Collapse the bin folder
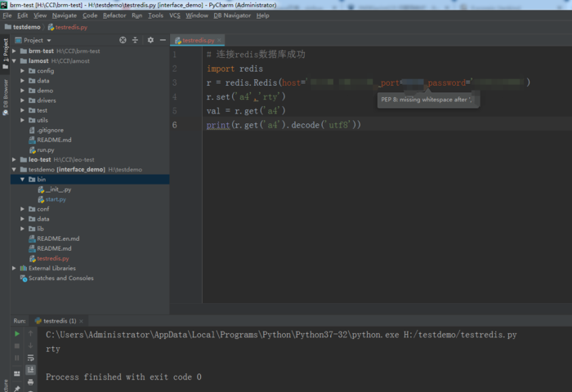572x392 pixels. coord(22,179)
